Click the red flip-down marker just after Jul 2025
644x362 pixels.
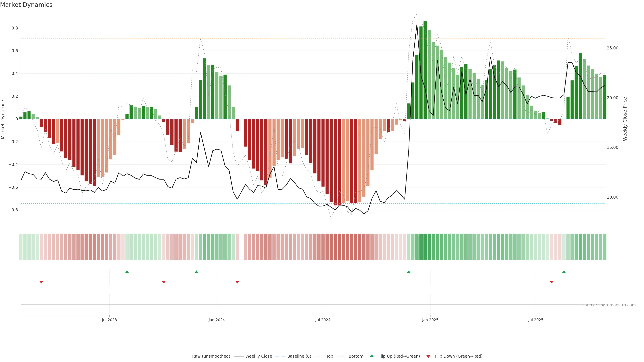[551, 282]
